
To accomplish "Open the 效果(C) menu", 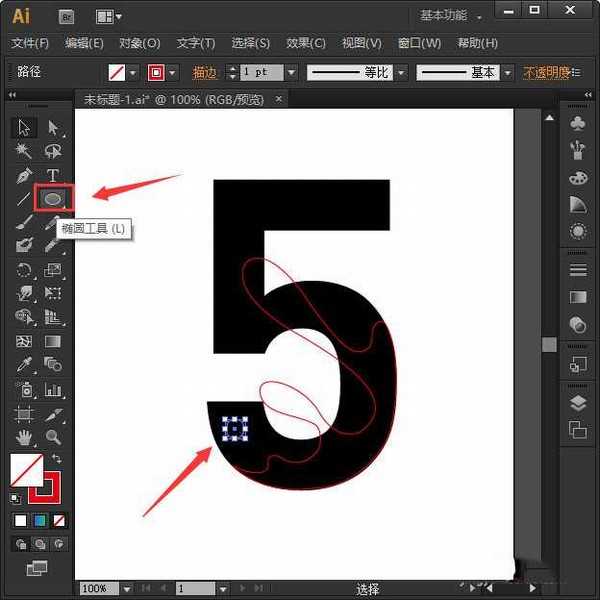I will coord(306,43).
